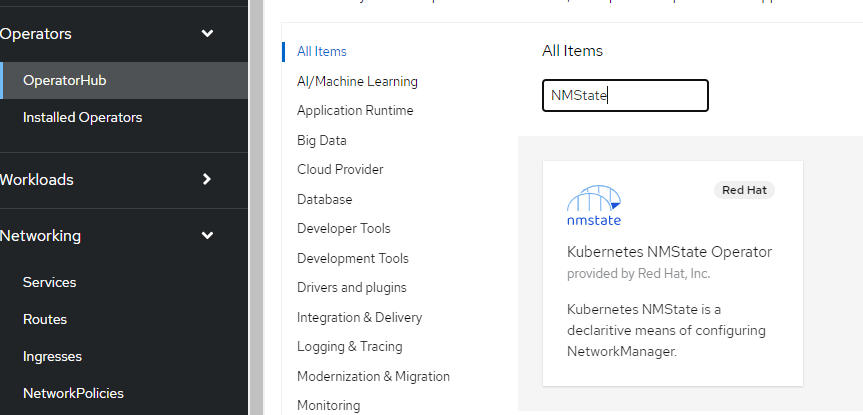Viewport: 863px width, 415px height.
Task: Go to Services under Networking
Action: (x=50, y=282)
